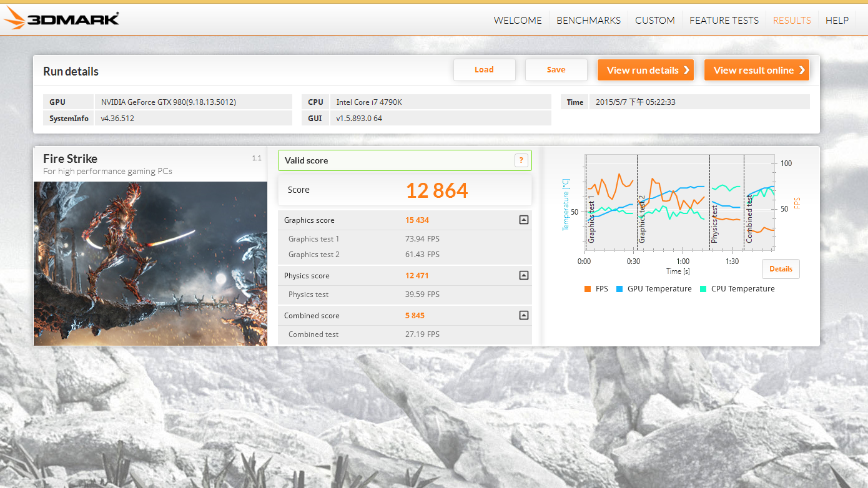Image resolution: width=868 pixels, height=488 pixels.
Task: Open chart Details button
Action: coord(781,269)
